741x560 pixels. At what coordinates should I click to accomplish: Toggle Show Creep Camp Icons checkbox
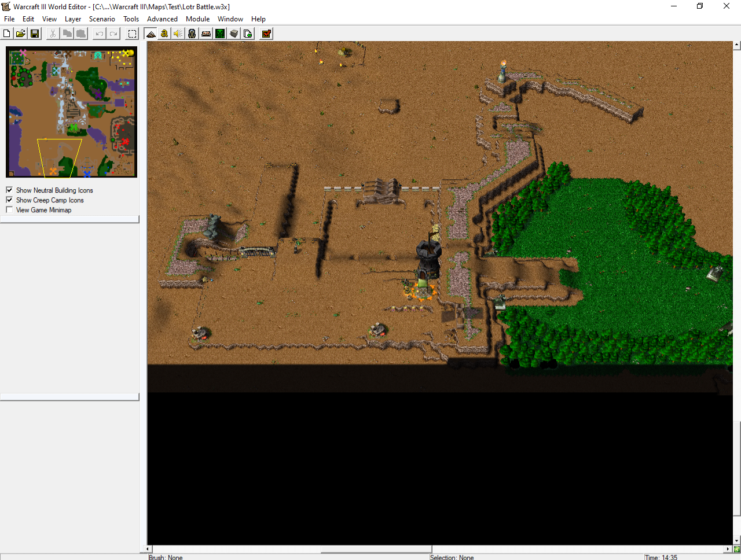(x=9, y=200)
